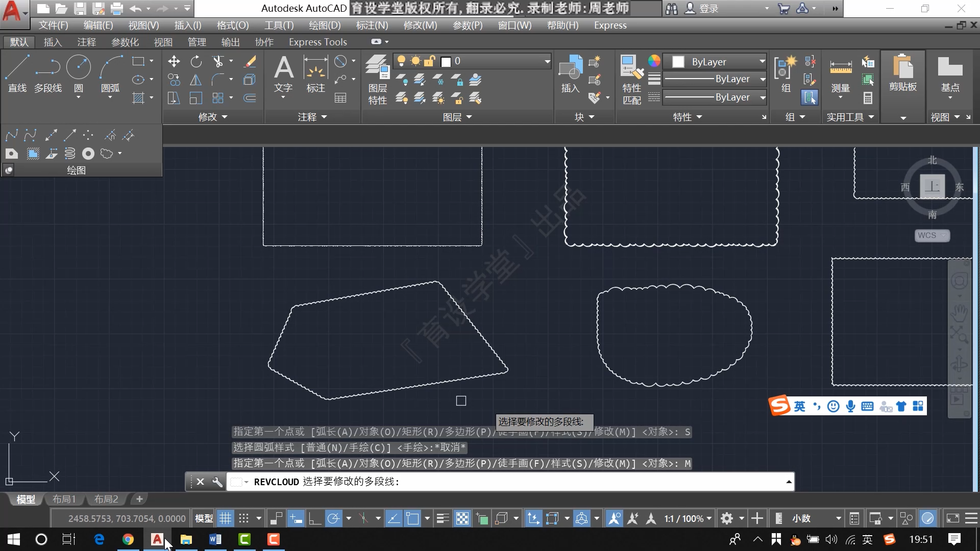This screenshot has height=551, width=980.
Task: Toggle model space (模型) status button
Action: (204, 519)
